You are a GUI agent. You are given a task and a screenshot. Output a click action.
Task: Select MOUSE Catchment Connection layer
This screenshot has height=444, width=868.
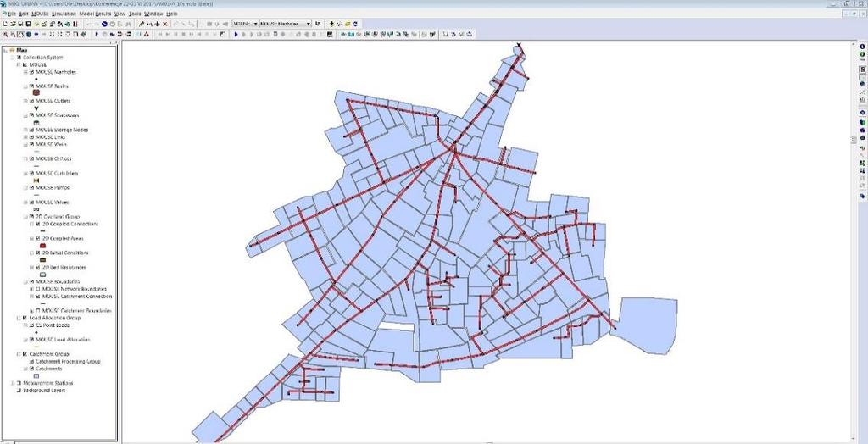(77, 297)
